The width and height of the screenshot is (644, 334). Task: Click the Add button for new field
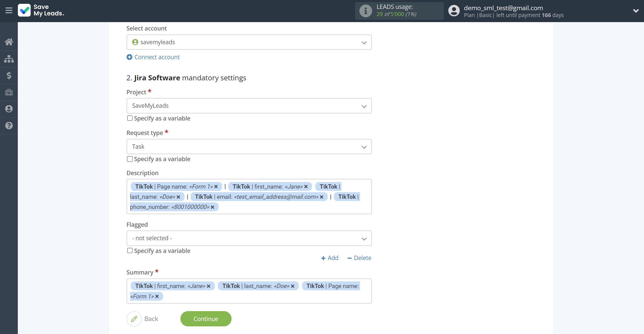pos(330,257)
